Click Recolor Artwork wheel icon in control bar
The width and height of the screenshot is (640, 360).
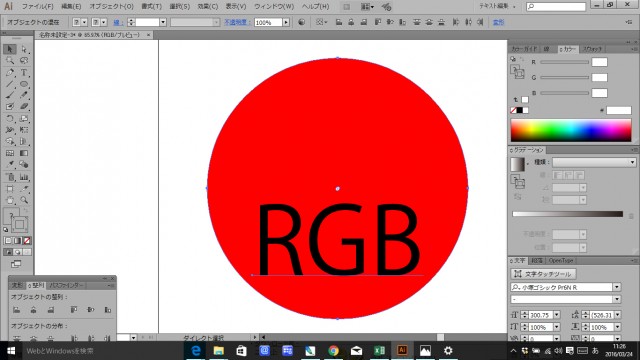pyautogui.click(x=301, y=22)
